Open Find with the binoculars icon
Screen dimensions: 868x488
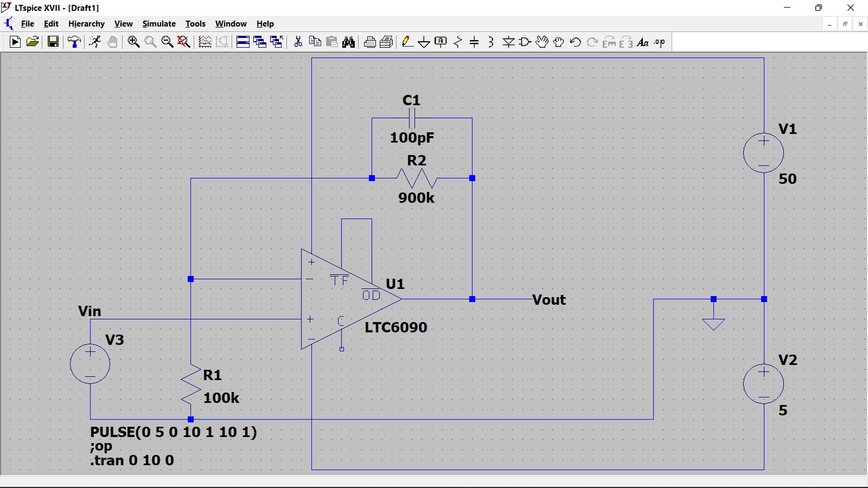pos(349,42)
